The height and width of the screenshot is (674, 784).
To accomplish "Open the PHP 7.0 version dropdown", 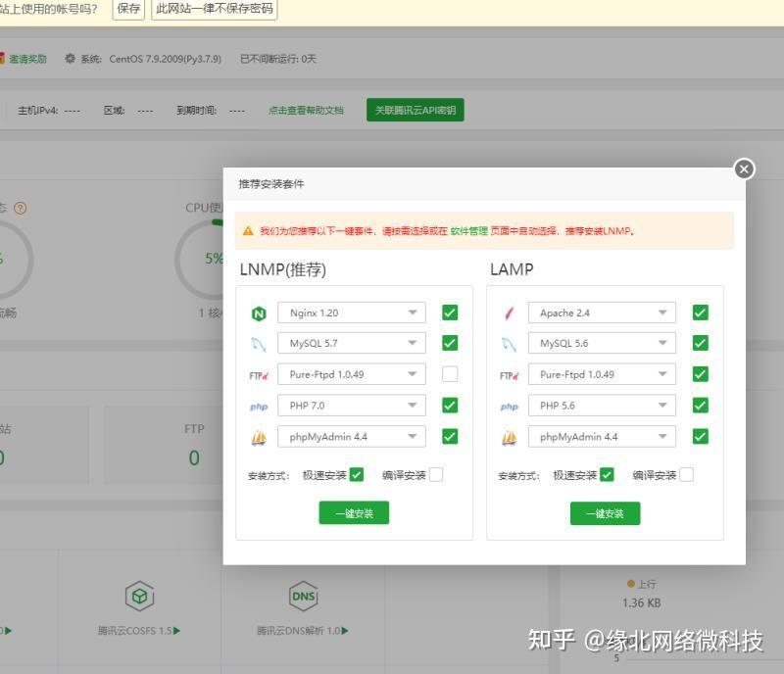I will [352, 405].
